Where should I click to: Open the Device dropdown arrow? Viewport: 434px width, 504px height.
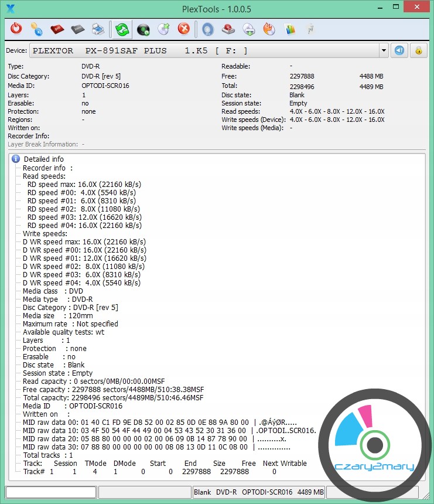pos(384,51)
